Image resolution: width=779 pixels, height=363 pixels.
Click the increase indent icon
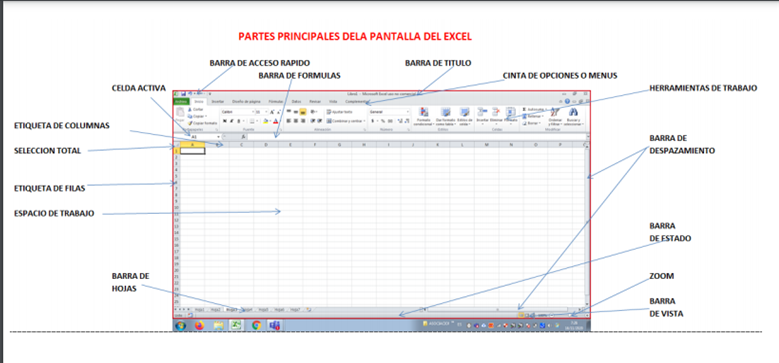click(319, 121)
